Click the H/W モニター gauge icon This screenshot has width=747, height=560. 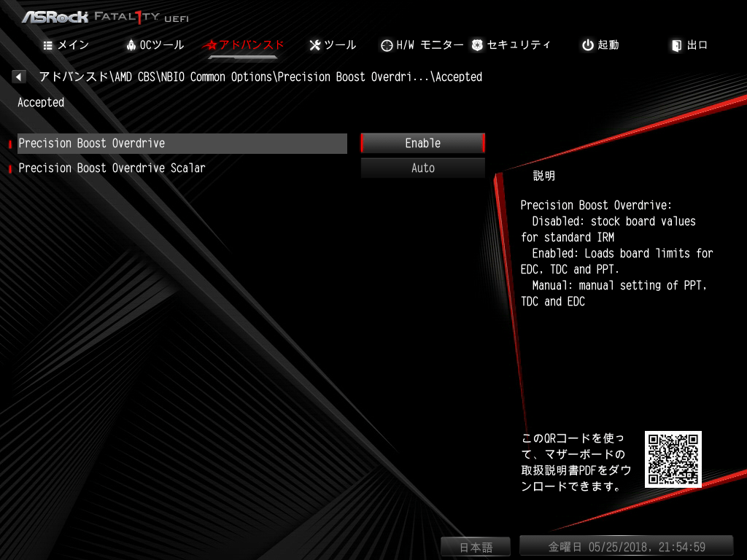[387, 45]
